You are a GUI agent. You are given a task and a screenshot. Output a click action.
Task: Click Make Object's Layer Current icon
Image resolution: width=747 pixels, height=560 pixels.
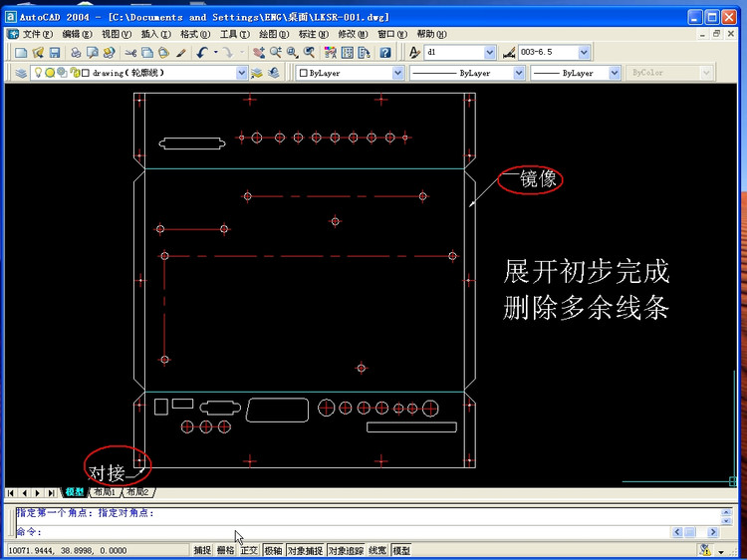tap(257, 73)
